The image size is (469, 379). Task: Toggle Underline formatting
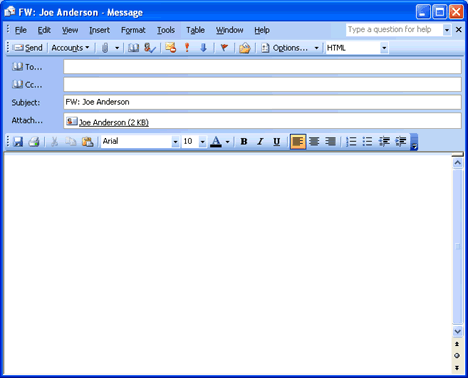(276, 142)
